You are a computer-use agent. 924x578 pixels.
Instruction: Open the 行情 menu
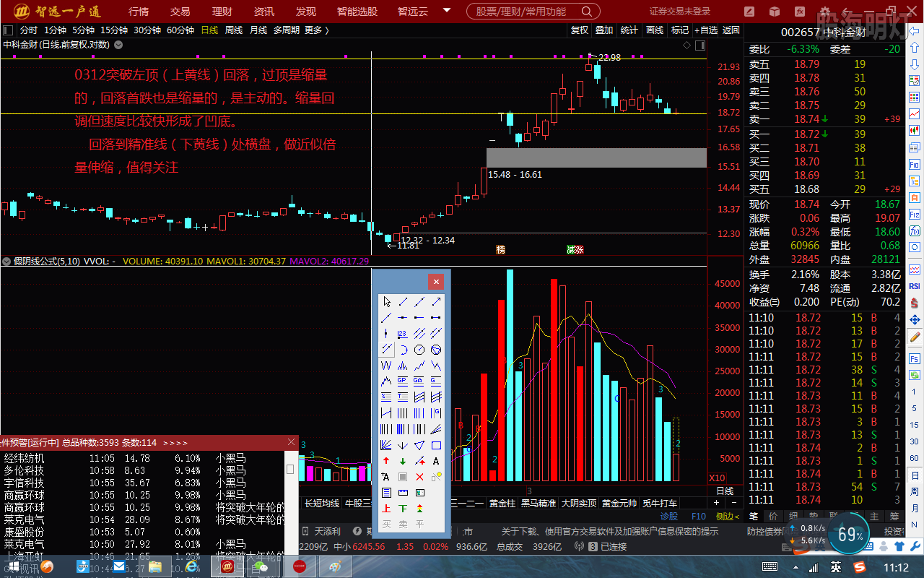[x=139, y=12]
